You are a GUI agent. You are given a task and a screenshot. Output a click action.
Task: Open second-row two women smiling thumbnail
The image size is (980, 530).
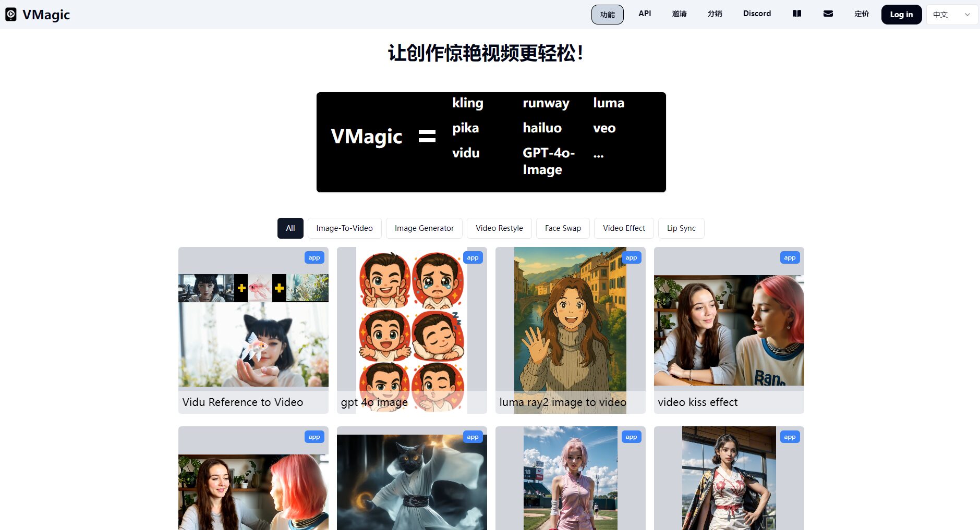(253, 492)
